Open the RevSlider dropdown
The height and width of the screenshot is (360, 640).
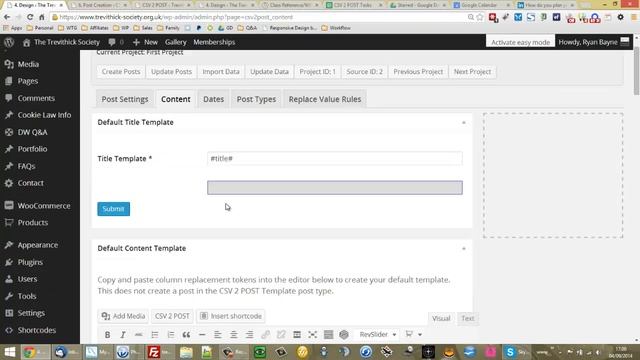click(378, 335)
